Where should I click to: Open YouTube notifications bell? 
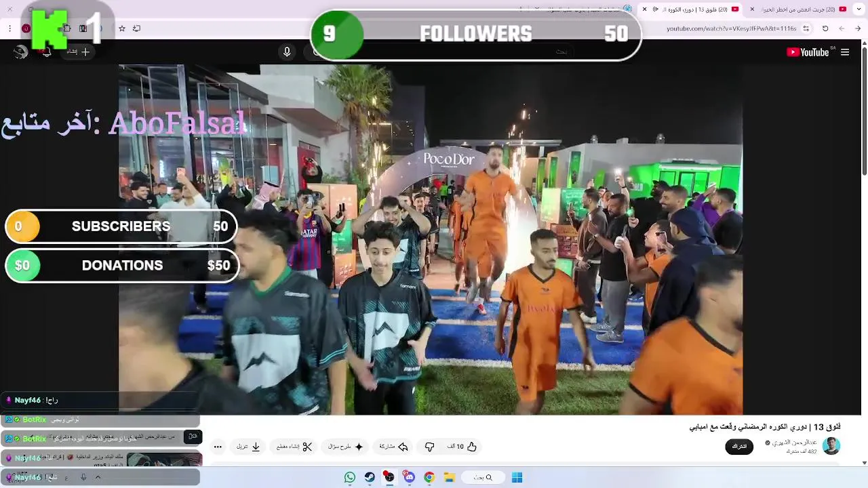47,52
